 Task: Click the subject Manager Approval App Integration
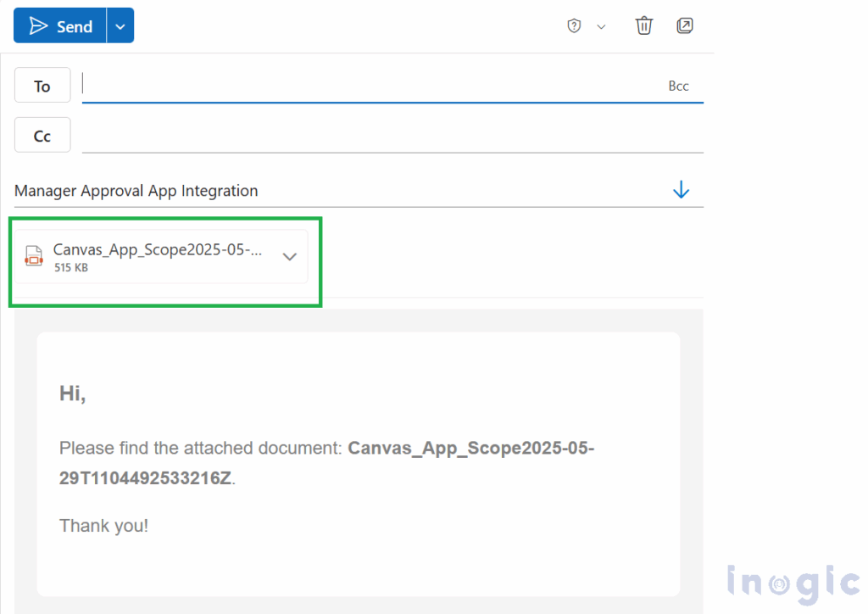point(136,191)
